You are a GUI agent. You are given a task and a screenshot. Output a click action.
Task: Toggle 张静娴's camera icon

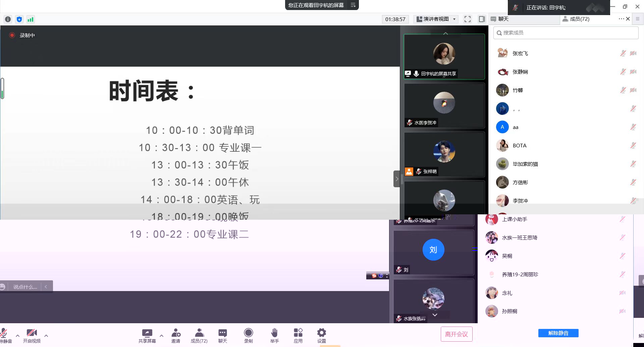[x=633, y=72]
